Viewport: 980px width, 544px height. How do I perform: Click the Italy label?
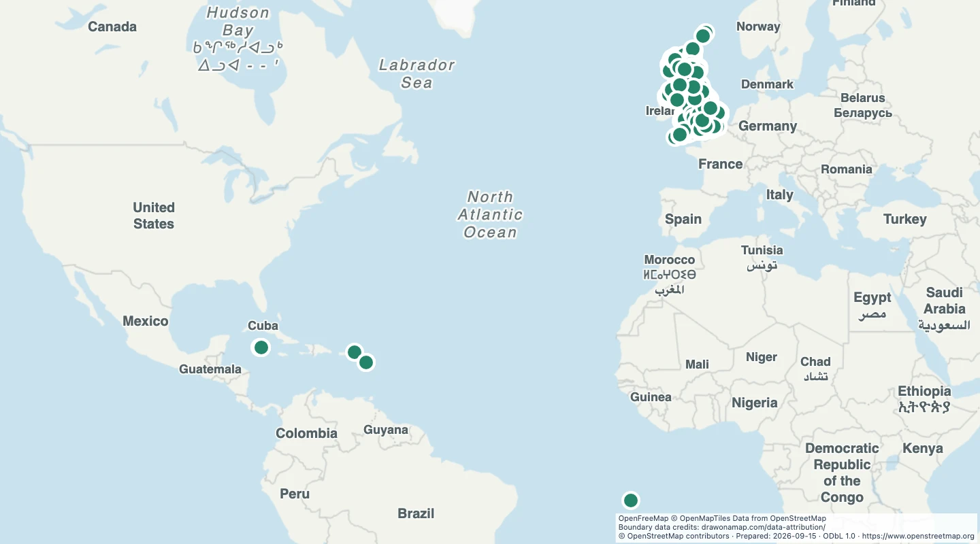[779, 194]
